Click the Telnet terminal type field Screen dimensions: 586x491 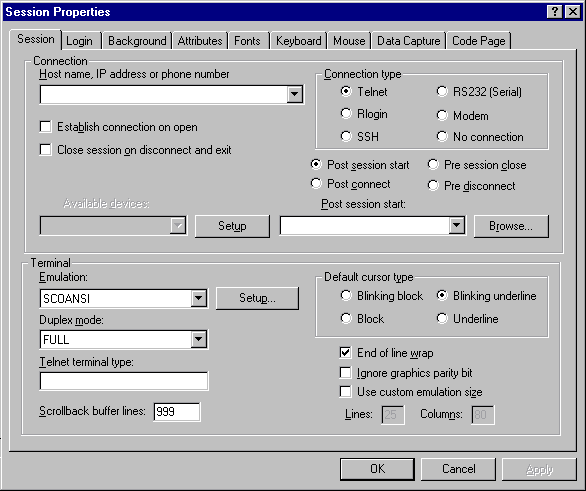pyautogui.click(x=124, y=381)
